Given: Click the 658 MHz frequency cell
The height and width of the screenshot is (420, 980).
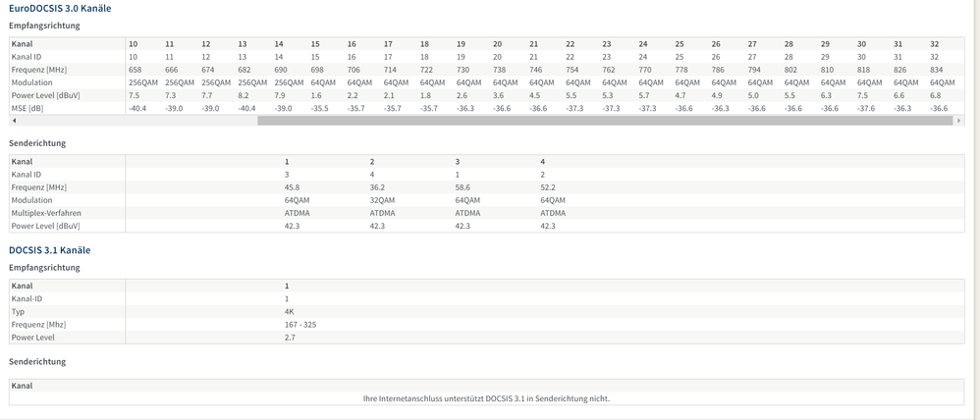Looking at the screenshot, I should (x=135, y=70).
